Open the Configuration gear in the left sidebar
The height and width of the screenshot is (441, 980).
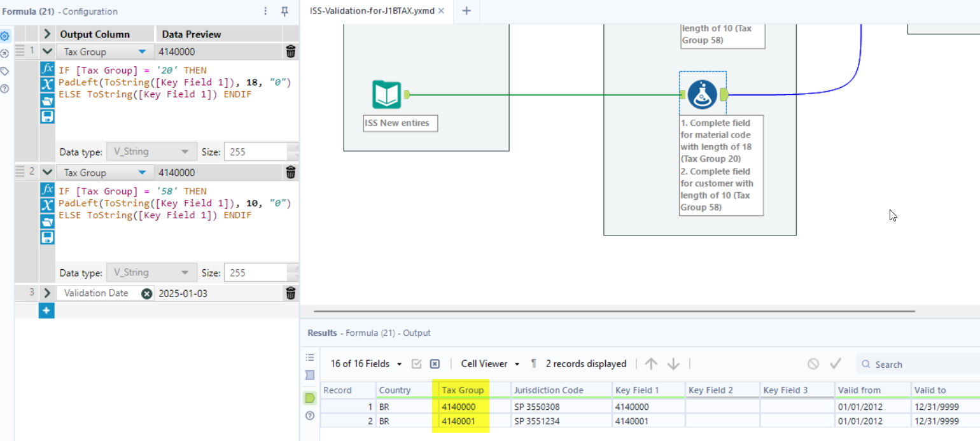coord(6,36)
